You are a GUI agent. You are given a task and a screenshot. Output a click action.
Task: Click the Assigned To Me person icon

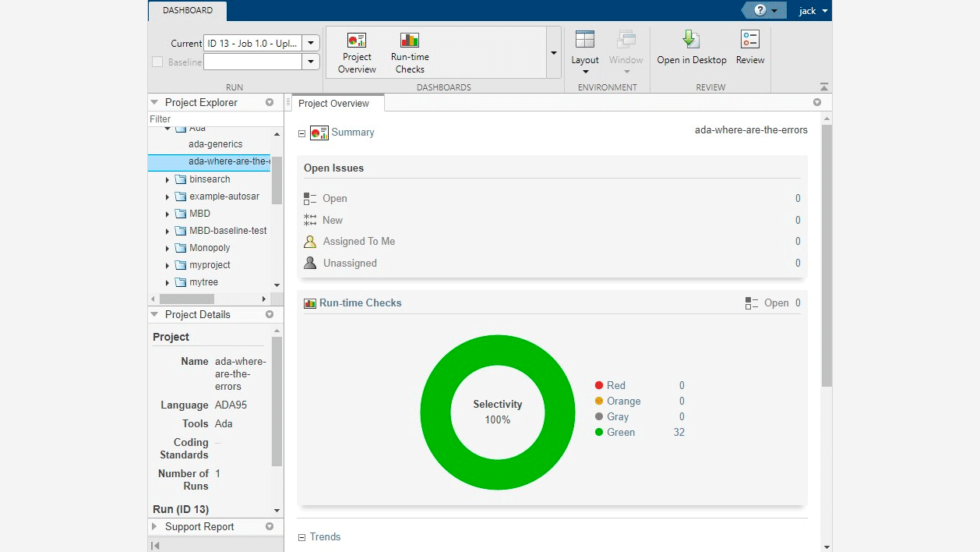[x=310, y=242]
